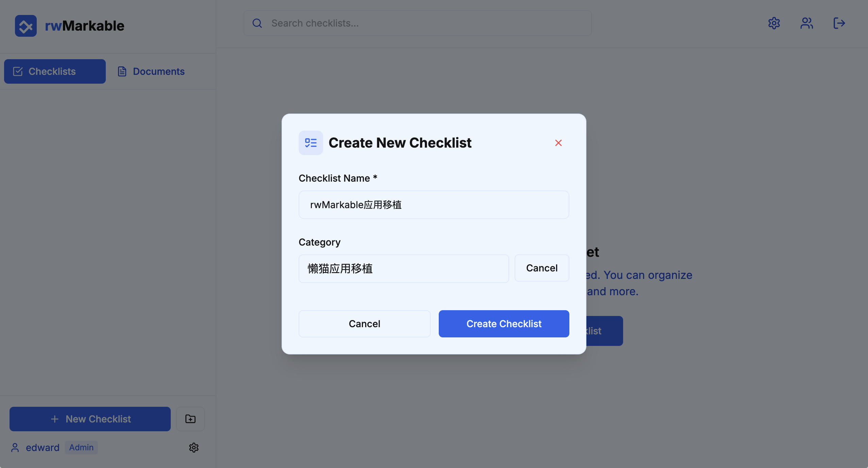Focus the Category text field
Screen dimensions: 868x468
pos(404,269)
